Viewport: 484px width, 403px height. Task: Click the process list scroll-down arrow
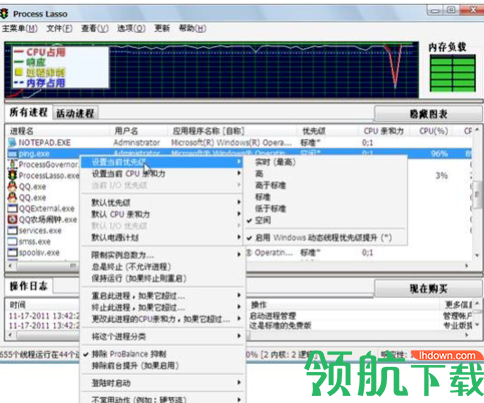(x=477, y=255)
